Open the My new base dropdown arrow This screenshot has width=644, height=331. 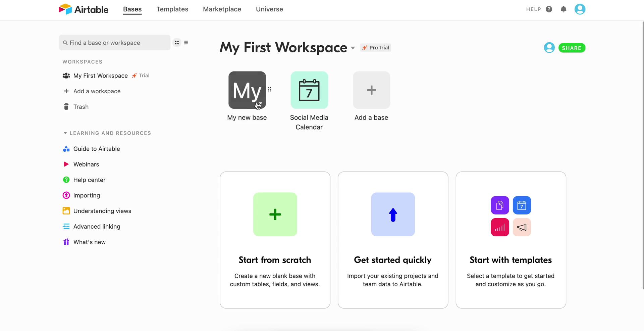pyautogui.click(x=261, y=103)
